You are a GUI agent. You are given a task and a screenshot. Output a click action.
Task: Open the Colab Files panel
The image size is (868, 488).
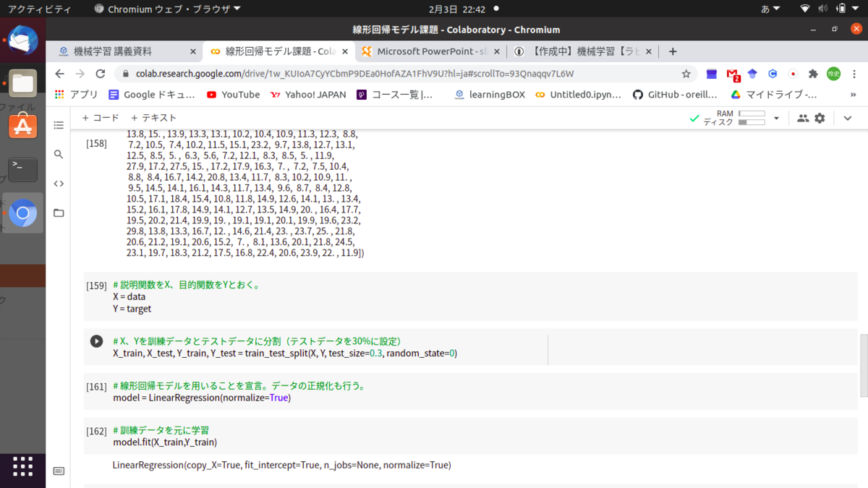click(x=59, y=213)
